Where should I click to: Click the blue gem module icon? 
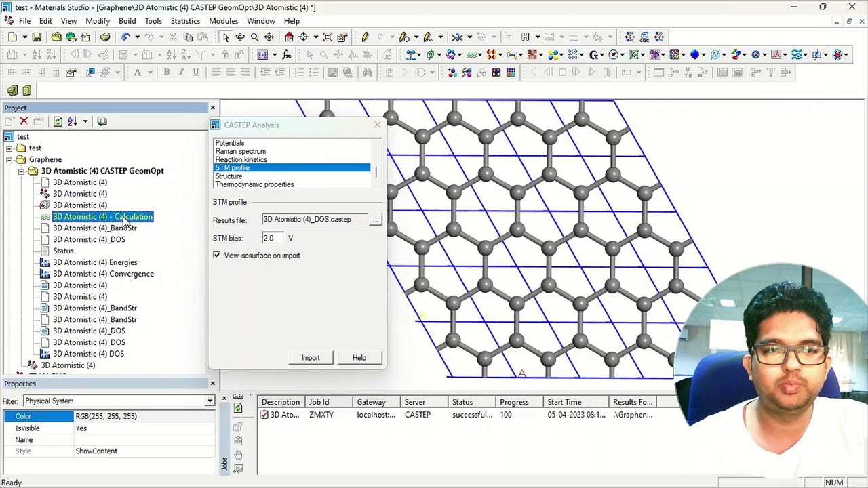pos(694,55)
